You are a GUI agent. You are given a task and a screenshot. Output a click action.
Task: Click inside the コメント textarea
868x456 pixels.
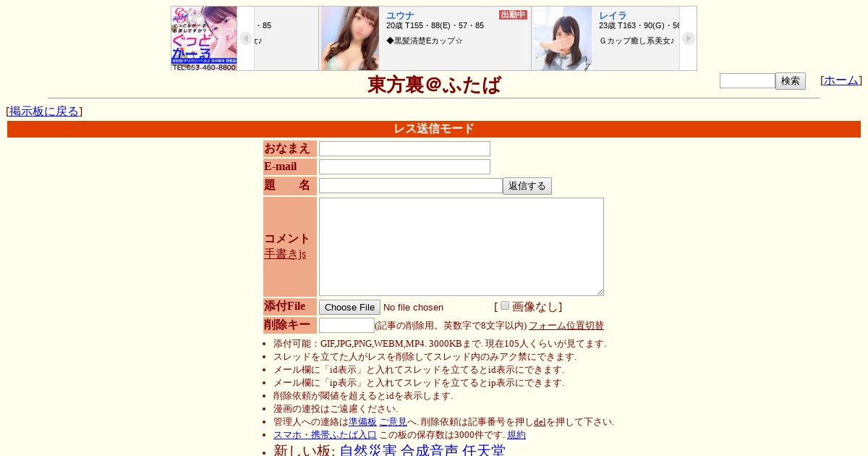(x=461, y=247)
